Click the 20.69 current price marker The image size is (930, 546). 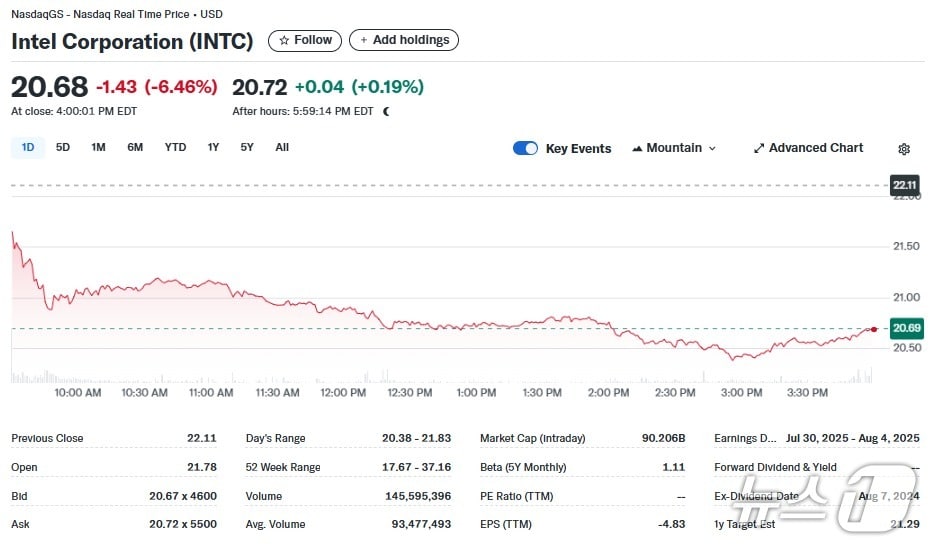(906, 328)
